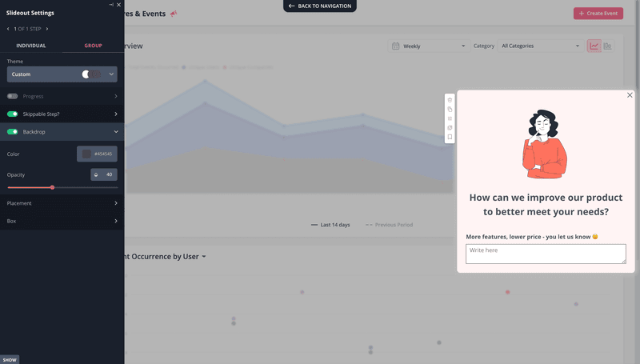640x364 pixels.
Task: Toggle Last 14 days legend item
Action: [330, 225]
